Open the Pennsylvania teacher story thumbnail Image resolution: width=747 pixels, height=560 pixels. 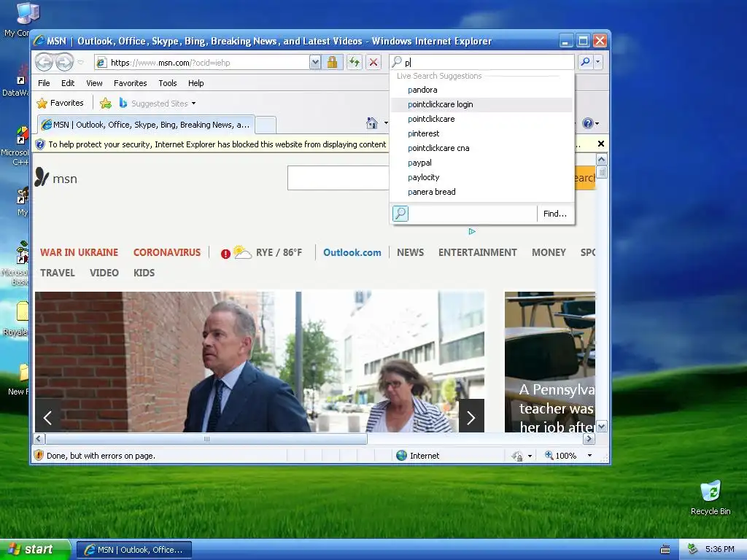pyautogui.click(x=550, y=362)
